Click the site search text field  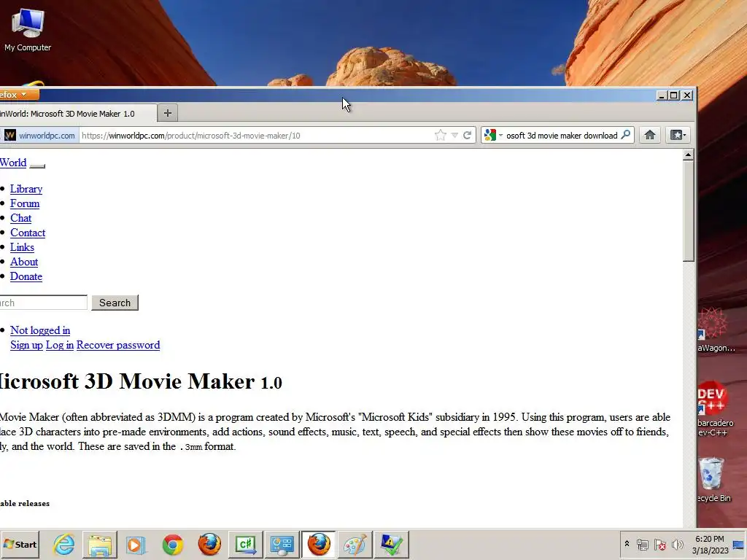pyautogui.click(x=43, y=303)
